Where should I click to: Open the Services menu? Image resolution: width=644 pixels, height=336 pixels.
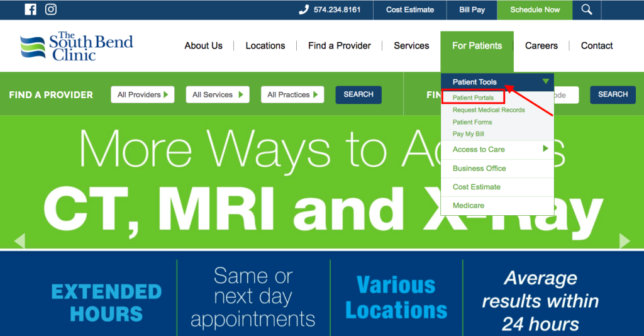tap(411, 45)
